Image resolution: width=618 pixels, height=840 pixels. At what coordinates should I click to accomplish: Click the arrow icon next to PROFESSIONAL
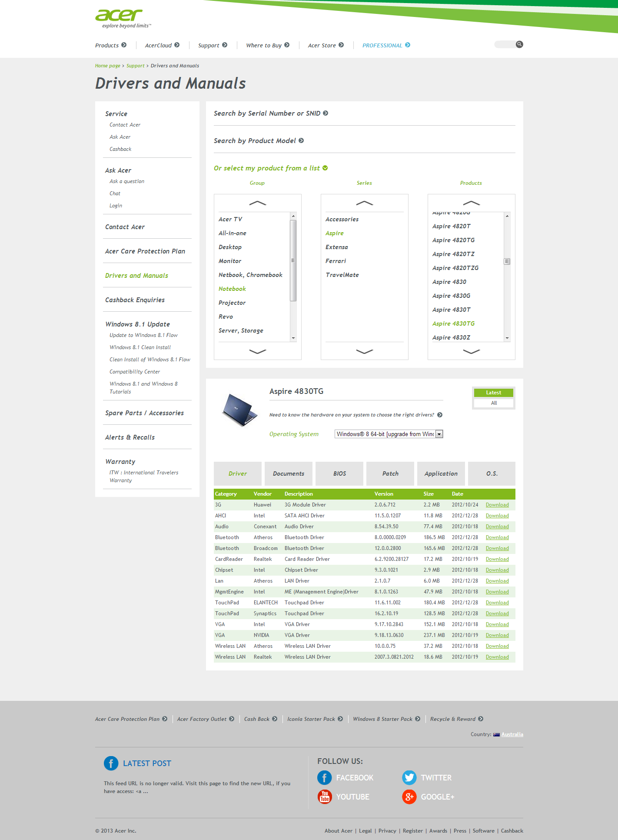[408, 45]
